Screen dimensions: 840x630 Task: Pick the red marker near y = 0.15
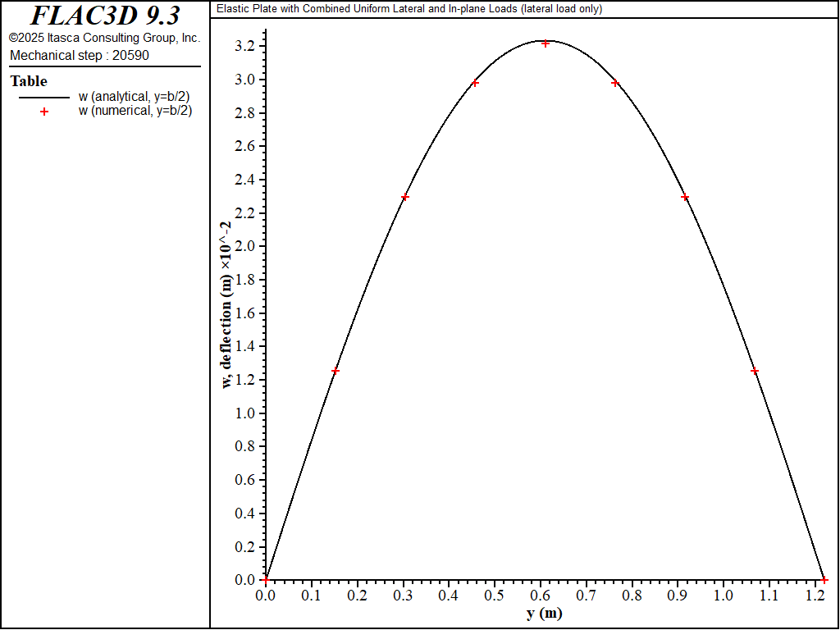coord(335,372)
